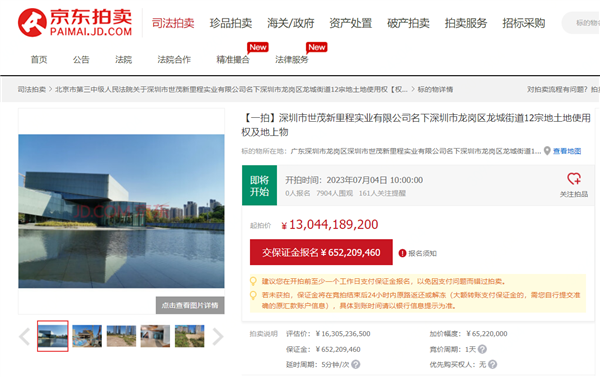
Task: Click 点击查看图片详情 button
Action: pos(190,305)
